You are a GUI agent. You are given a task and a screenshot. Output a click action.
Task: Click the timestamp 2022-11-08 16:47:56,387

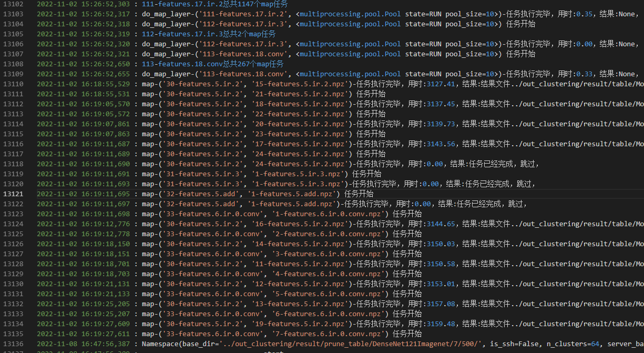point(83,344)
